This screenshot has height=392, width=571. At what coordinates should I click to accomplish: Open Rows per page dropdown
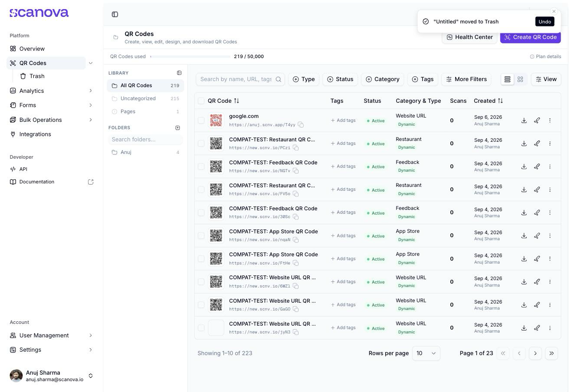tap(426, 353)
